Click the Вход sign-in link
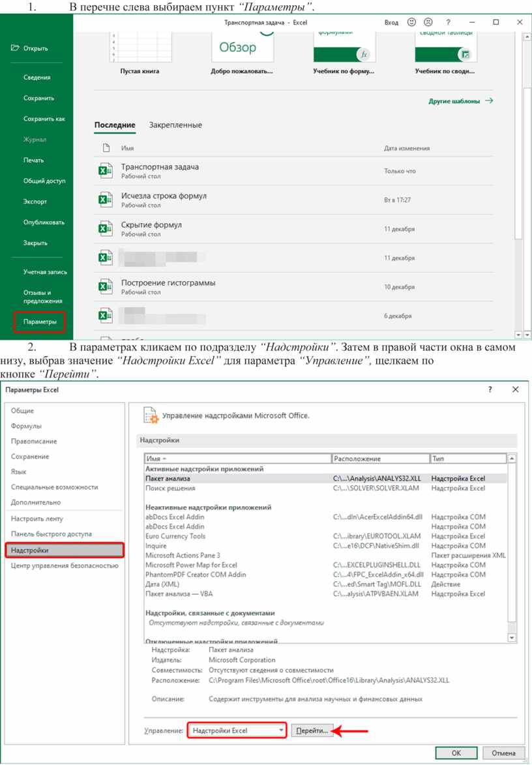The height and width of the screenshot is (765, 532). coord(391,22)
